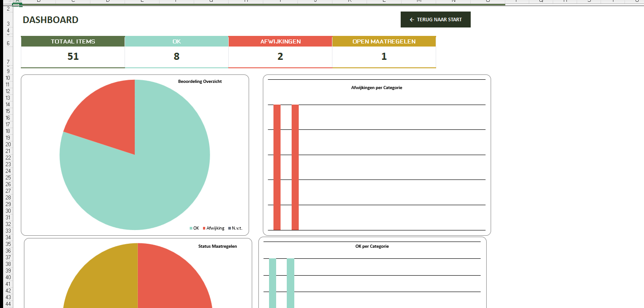The image size is (644, 308).
Task: Select the OK per Categorie chart title
Action: [x=372, y=246]
